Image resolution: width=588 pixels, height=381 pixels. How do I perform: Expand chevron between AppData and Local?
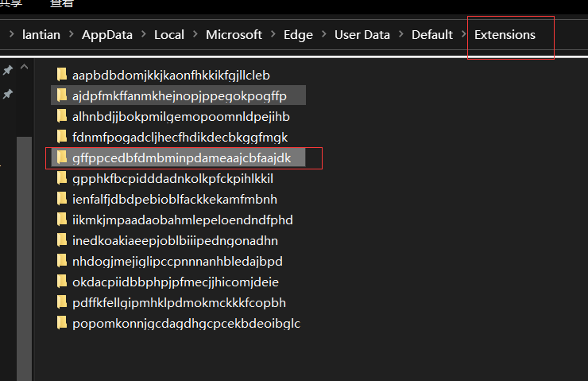[144, 34]
